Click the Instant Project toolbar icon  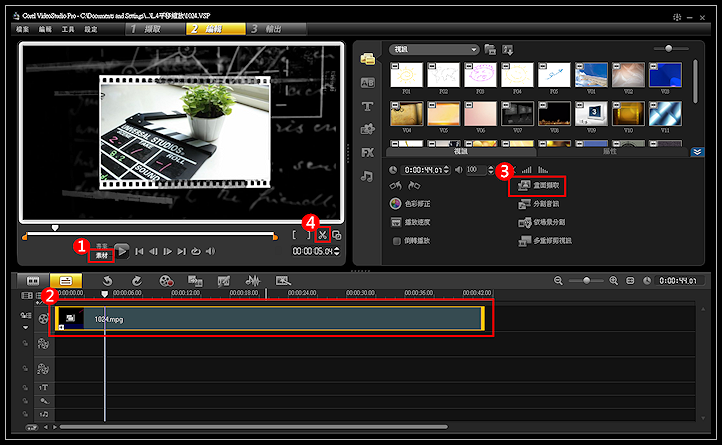tap(283, 281)
